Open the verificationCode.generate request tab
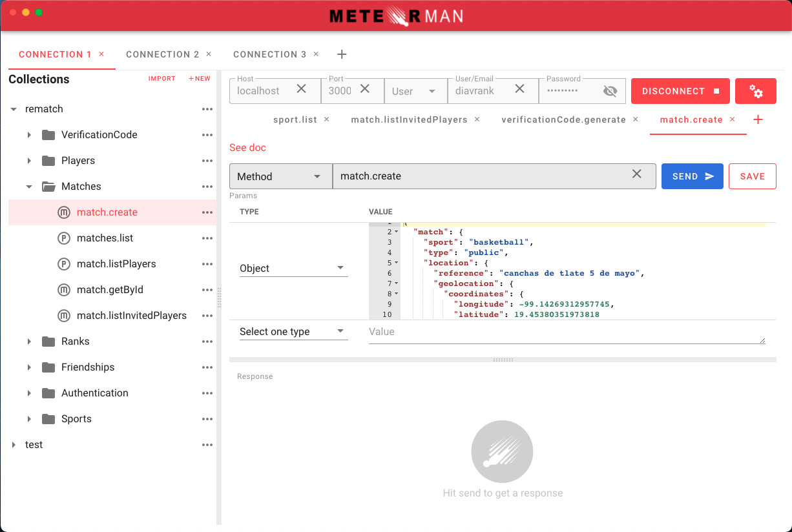The width and height of the screenshot is (792, 532). pyautogui.click(x=563, y=119)
